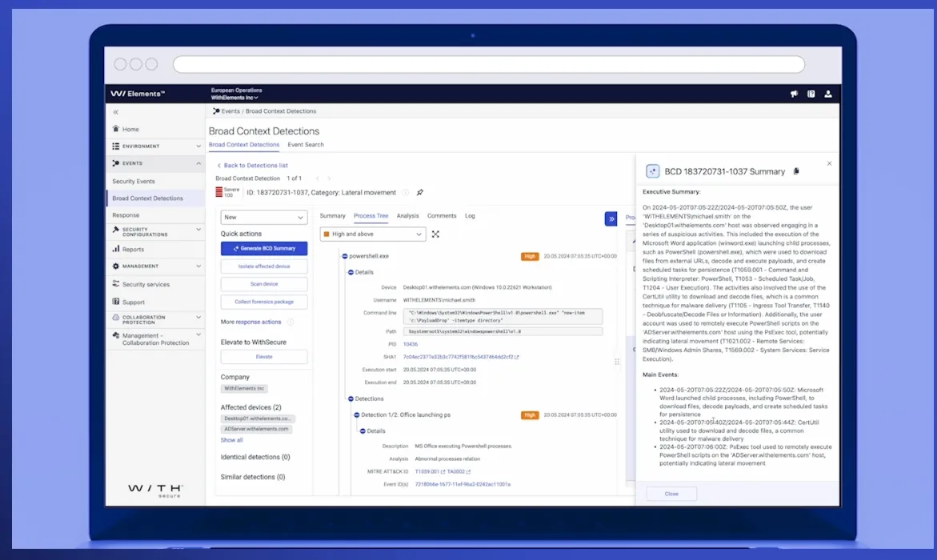
Task: Open more response actions link
Action: point(258,322)
